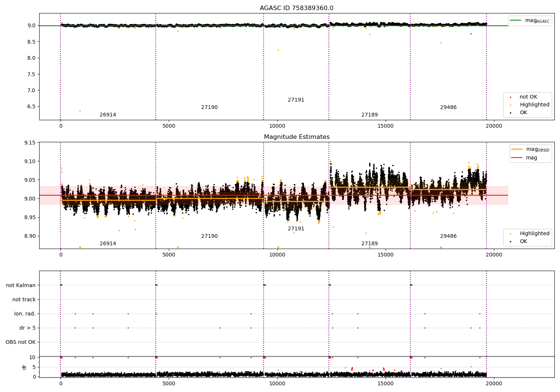560x392 pixels.
Task: Click obsid label 27190 in Magnitude Estimates plot
Action: pos(209,236)
